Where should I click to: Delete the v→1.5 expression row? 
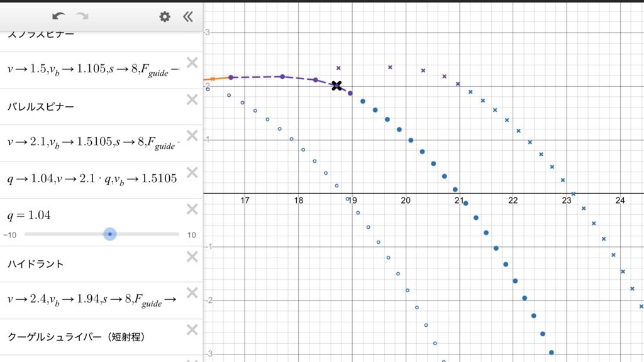(192, 62)
